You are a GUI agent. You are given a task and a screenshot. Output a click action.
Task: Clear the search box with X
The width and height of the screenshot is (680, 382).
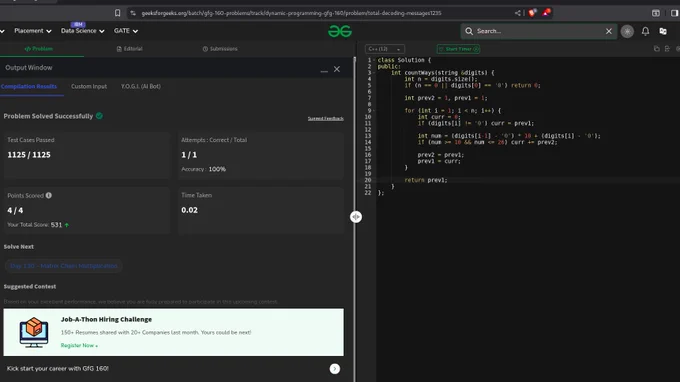pyautogui.click(x=609, y=31)
